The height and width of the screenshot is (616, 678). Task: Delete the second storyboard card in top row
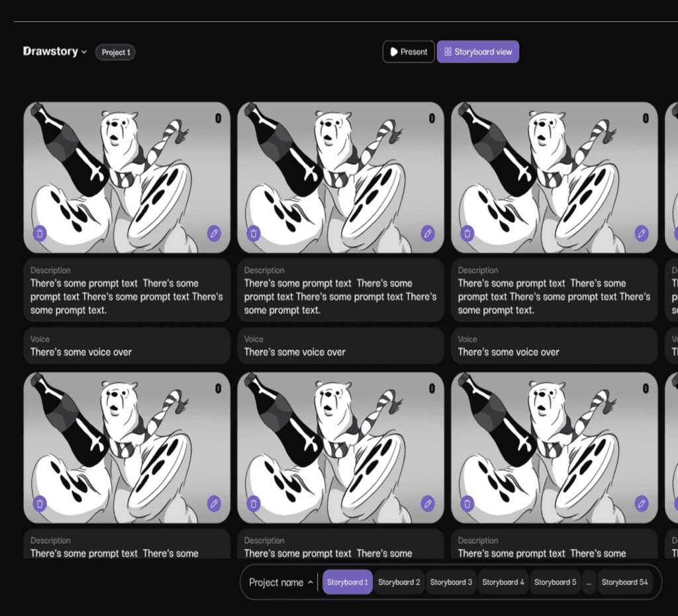(x=254, y=234)
